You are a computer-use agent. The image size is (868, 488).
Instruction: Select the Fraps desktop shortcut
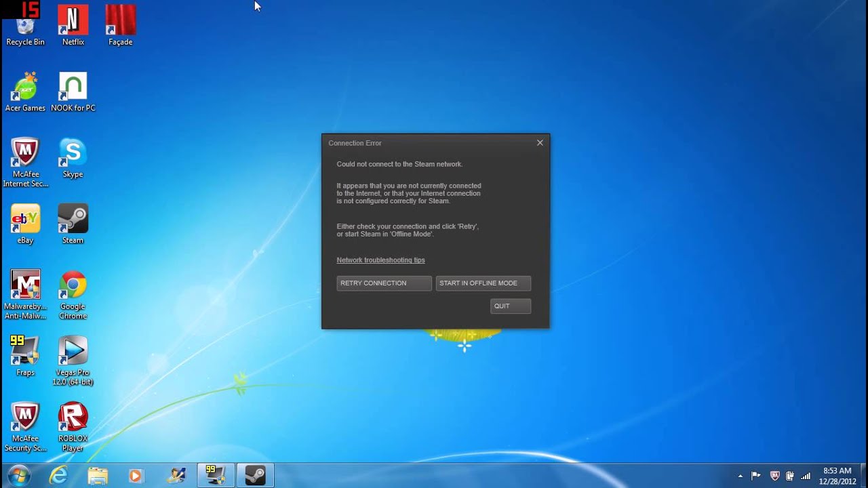(25, 354)
